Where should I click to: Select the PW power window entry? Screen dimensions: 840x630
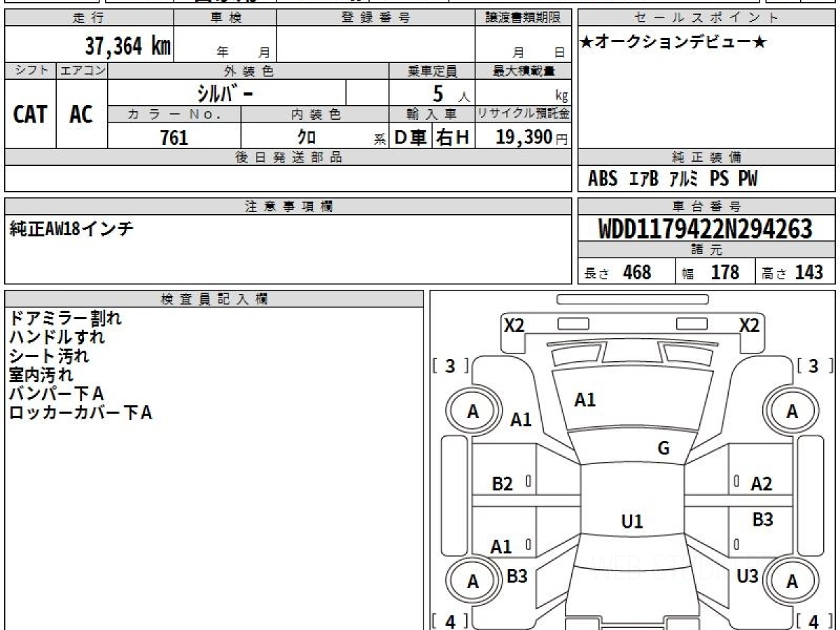click(x=748, y=179)
